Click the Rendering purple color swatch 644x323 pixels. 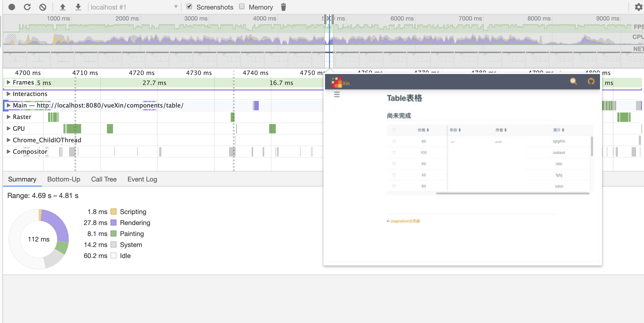pyautogui.click(x=113, y=223)
